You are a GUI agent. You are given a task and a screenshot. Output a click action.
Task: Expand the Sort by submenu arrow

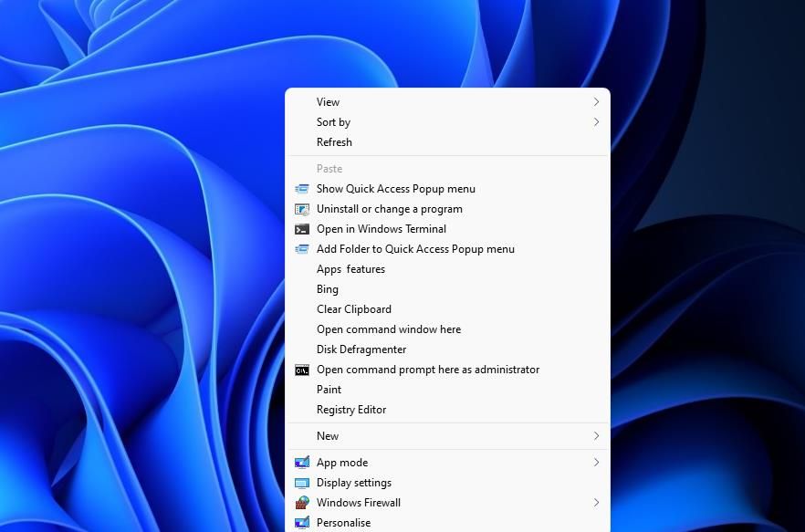(x=596, y=122)
